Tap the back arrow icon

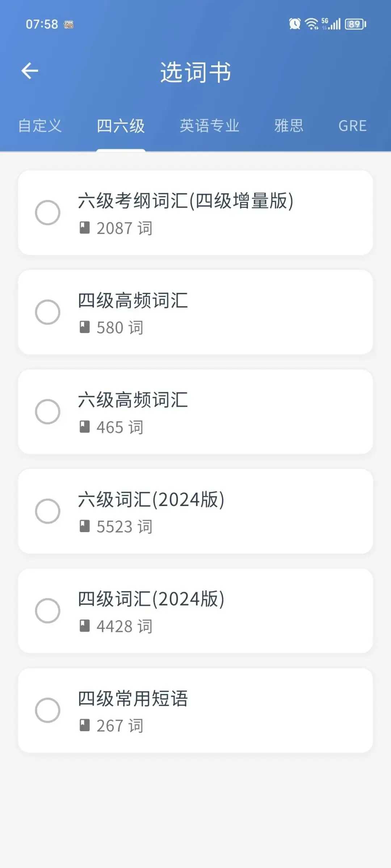[30, 71]
